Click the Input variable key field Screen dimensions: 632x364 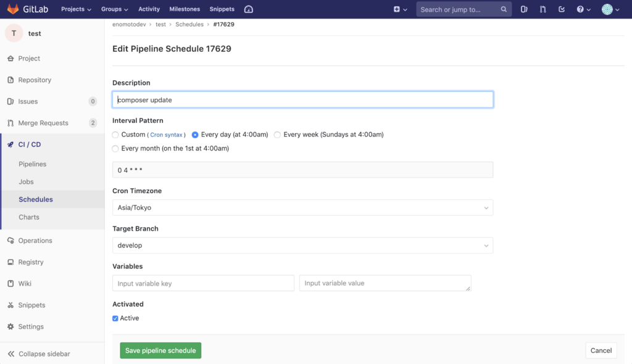click(x=203, y=283)
